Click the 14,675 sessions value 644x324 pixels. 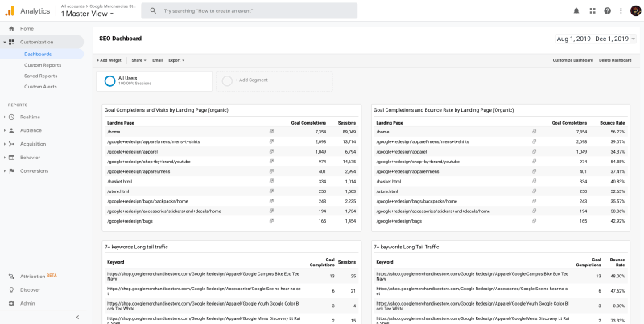349,162
